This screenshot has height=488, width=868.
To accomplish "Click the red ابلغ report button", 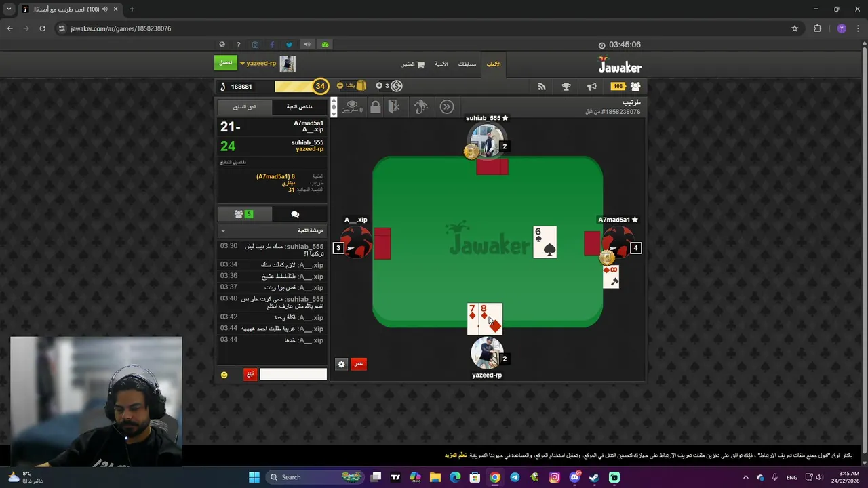I will [x=250, y=374].
